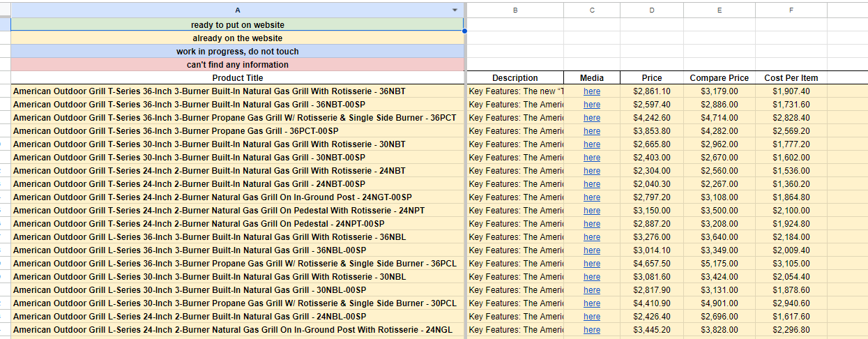
Task: Select compare price cell $4,282.00
Action: 719,131
